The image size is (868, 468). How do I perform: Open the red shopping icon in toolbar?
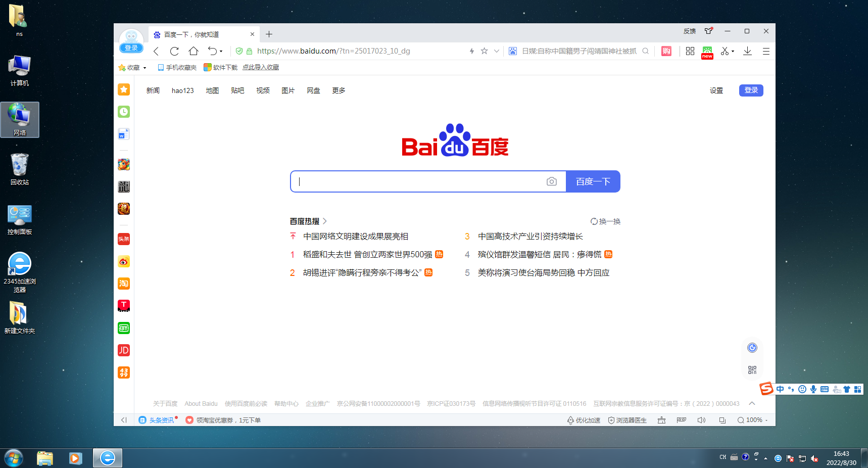click(666, 51)
